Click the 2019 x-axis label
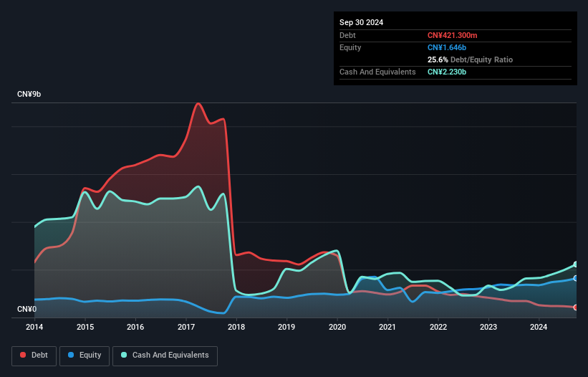Viewport: 588px width, 377px height. tap(286, 327)
